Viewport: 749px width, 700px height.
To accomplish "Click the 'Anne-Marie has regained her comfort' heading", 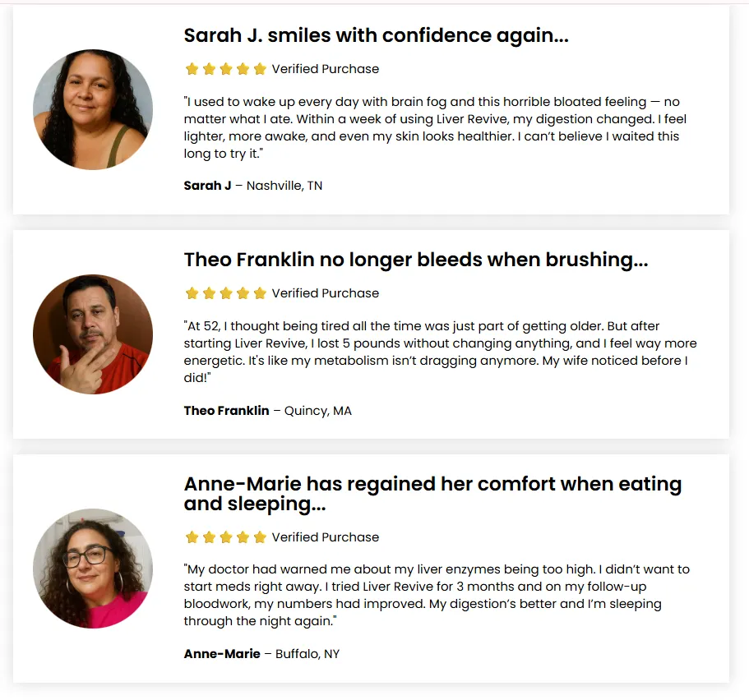I will point(432,494).
